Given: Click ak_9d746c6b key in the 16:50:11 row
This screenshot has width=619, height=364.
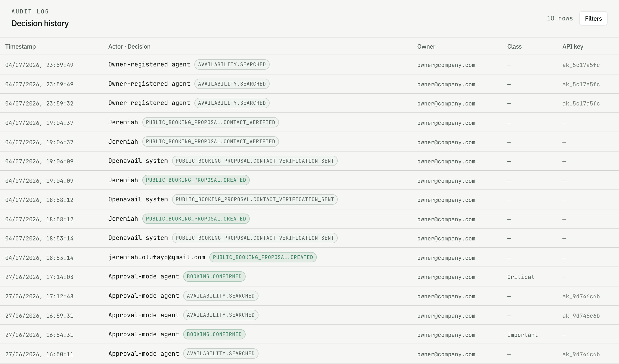Looking at the screenshot, I should [581, 354].
